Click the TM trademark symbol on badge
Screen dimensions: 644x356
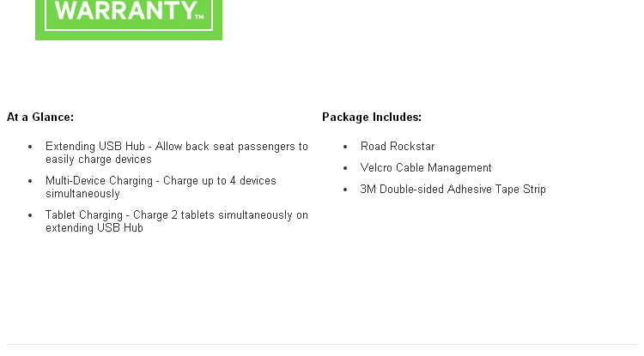199,17
